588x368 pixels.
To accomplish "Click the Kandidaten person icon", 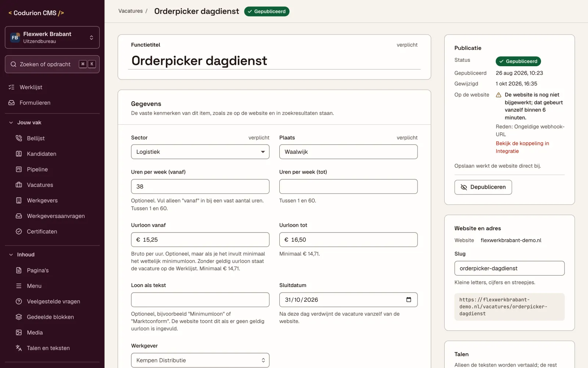I will tap(19, 154).
